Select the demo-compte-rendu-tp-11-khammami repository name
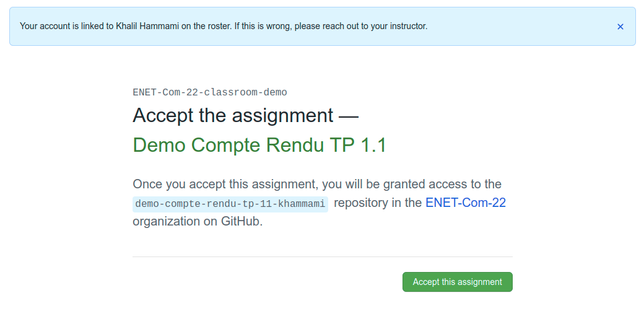 [x=230, y=204]
